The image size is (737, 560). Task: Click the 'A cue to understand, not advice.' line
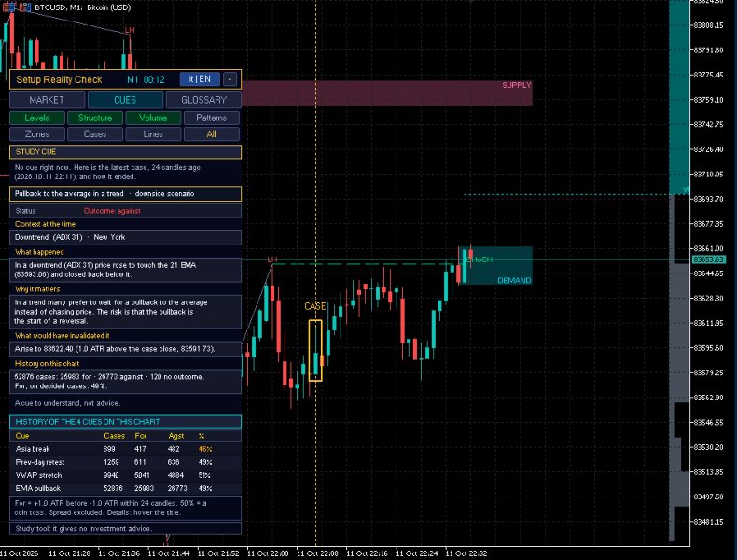[67, 403]
